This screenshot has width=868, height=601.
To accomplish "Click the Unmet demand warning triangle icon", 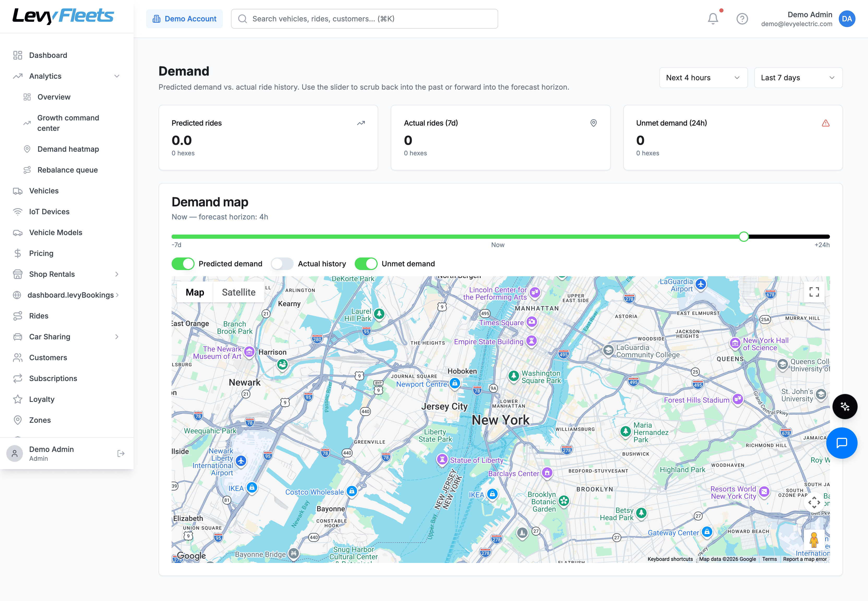I will [x=825, y=123].
